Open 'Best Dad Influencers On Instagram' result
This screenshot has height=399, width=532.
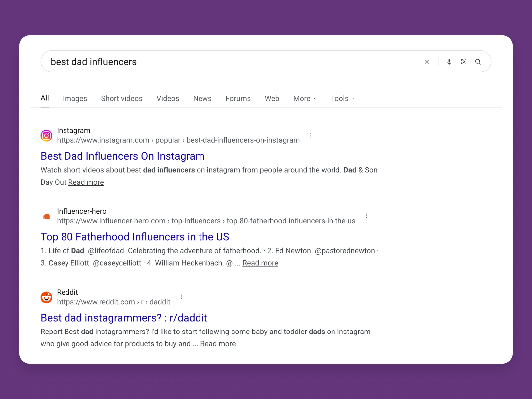(122, 156)
